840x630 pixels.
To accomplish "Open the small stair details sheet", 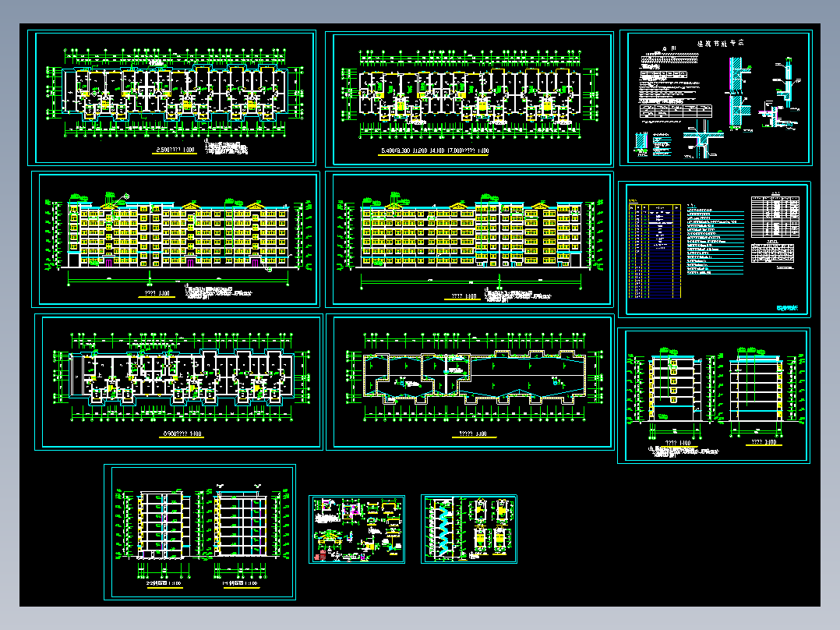I will tap(469, 529).
